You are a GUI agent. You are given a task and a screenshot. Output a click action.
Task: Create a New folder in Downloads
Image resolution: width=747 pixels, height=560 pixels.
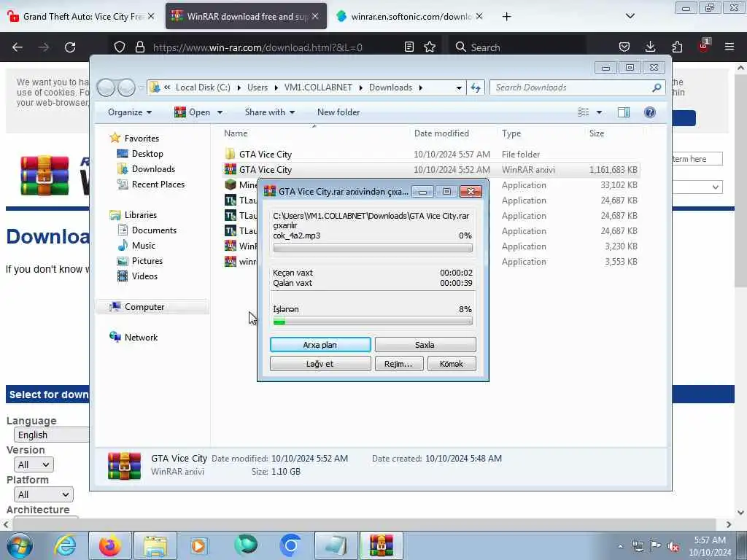pos(338,112)
